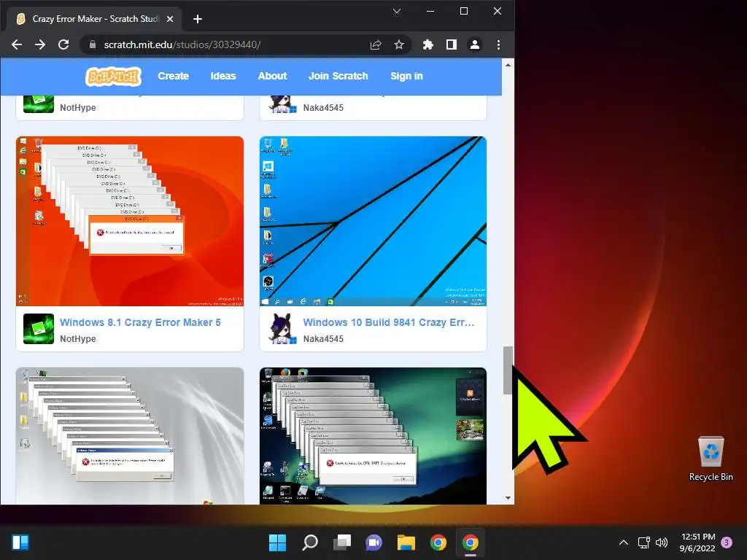Open Windows 10 Build 9841 project thumbnail

tap(373, 221)
